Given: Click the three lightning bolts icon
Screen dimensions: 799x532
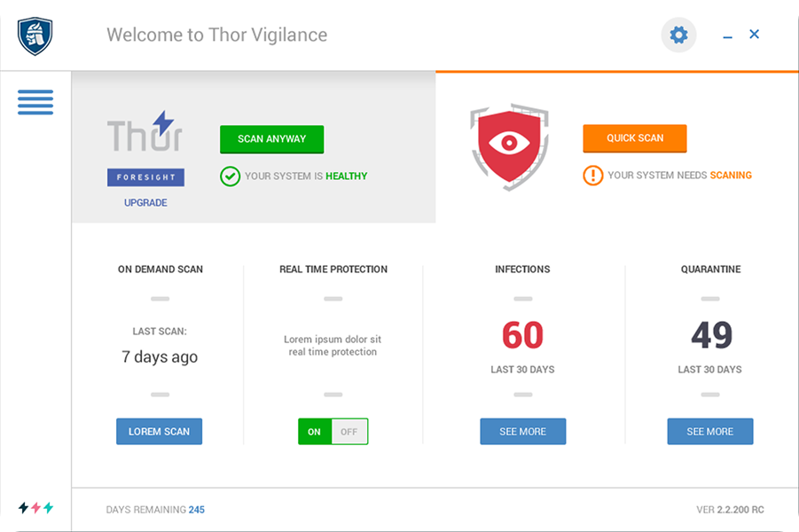Looking at the screenshot, I should [x=35, y=507].
